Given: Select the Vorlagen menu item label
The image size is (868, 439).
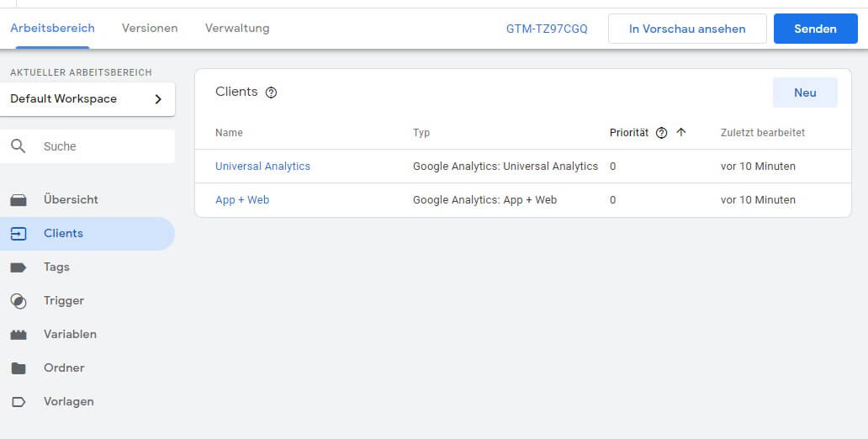Looking at the screenshot, I should click(69, 402).
